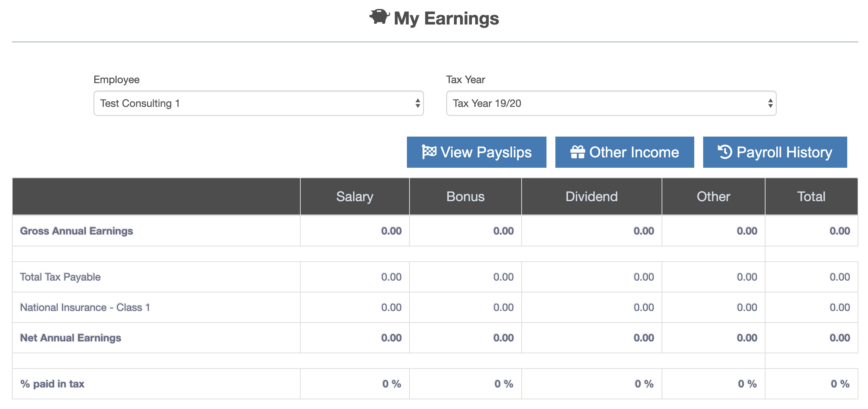Click the % paid in tax Total cell
The width and height of the screenshot is (868, 409).
coord(812,384)
